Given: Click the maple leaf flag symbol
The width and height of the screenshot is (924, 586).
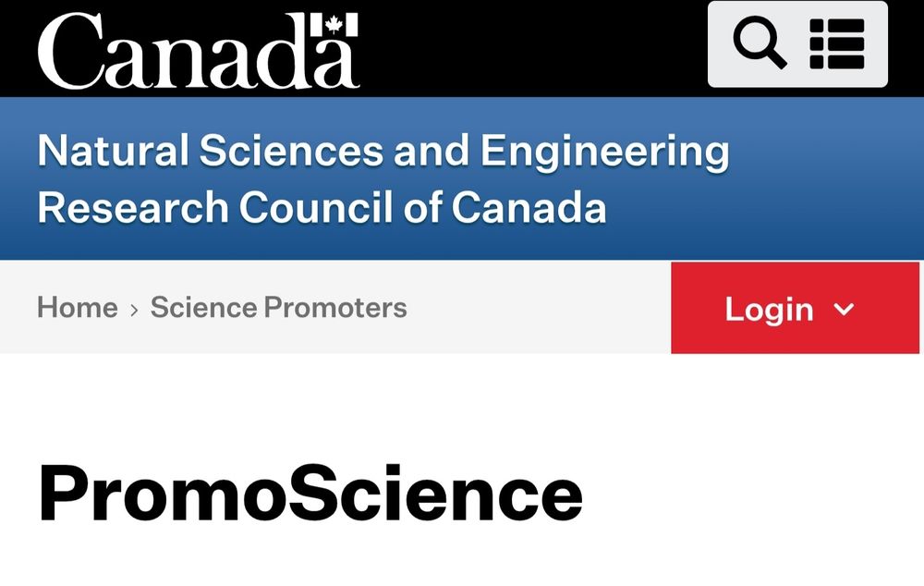Looking at the screenshot, I should pyautogui.click(x=334, y=25).
